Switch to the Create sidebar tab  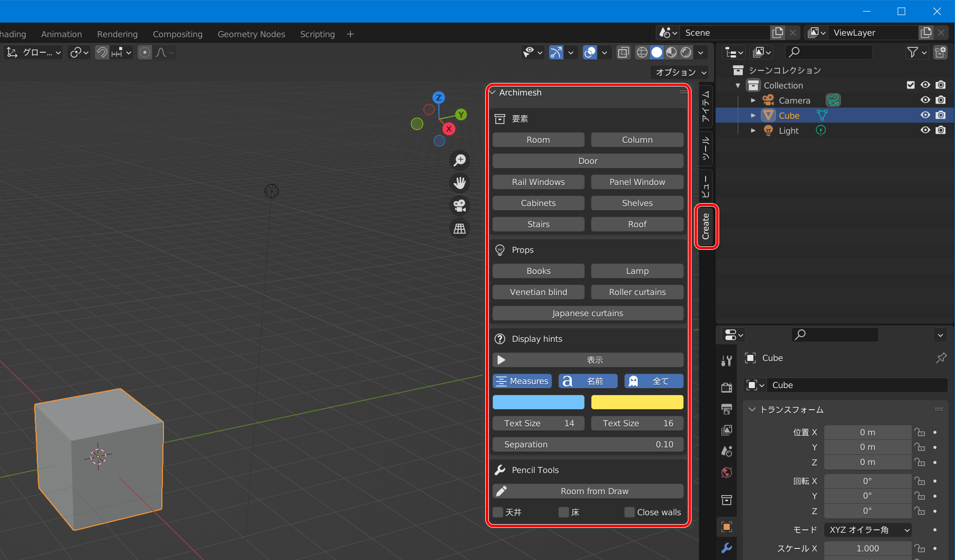(706, 226)
